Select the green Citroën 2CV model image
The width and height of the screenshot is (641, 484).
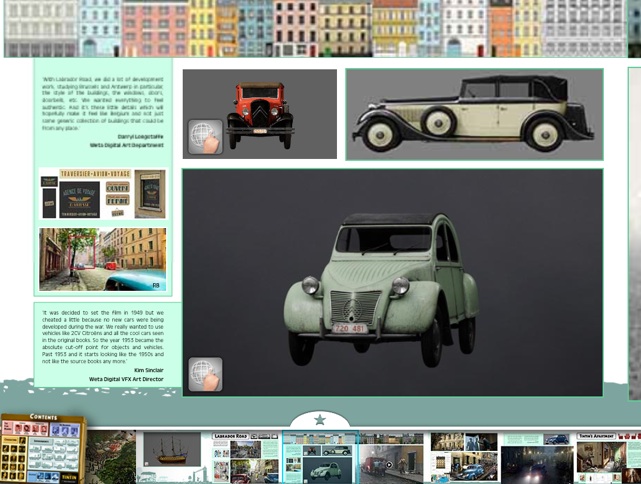[x=392, y=282]
